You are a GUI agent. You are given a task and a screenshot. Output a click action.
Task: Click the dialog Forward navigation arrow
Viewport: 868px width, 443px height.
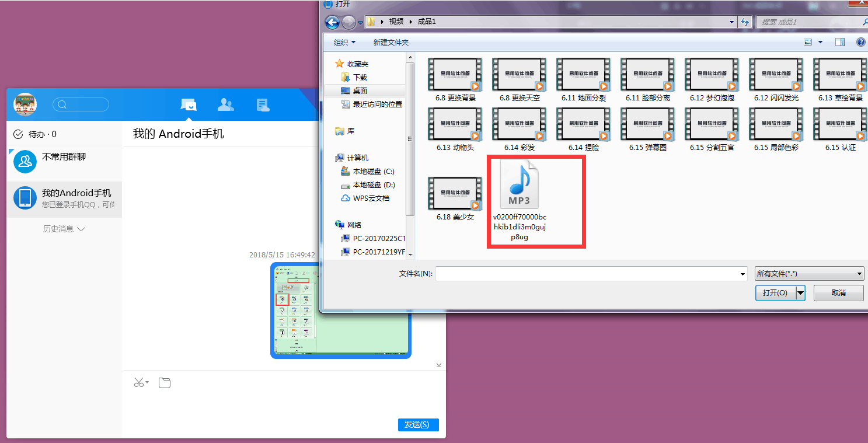click(x=348, y=22)
